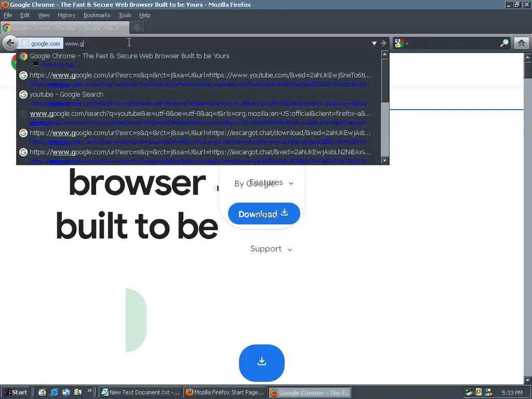Choose the www.google.com/search?q=youtube suggestion
The width and height of the screenshot is (532, 399).
[x=198, y=117]
